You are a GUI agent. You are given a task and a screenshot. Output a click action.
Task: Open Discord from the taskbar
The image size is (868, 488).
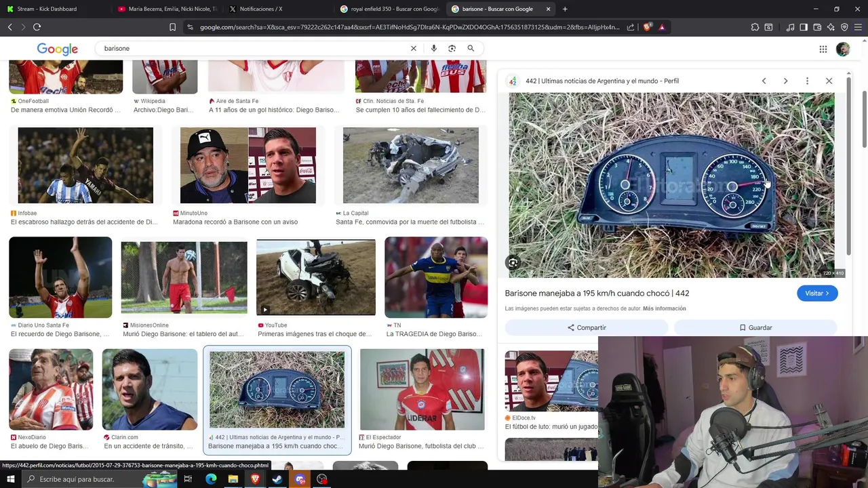[300, 479]
